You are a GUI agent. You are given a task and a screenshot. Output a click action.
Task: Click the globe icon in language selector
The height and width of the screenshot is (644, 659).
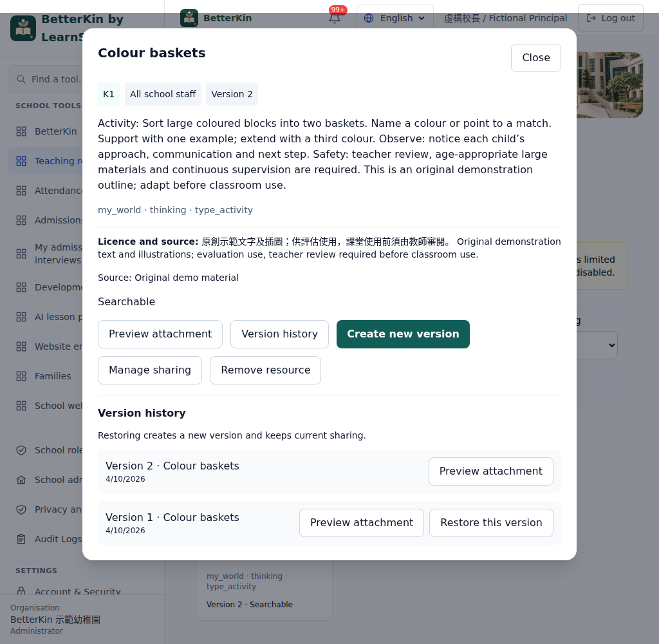[369, 18]
